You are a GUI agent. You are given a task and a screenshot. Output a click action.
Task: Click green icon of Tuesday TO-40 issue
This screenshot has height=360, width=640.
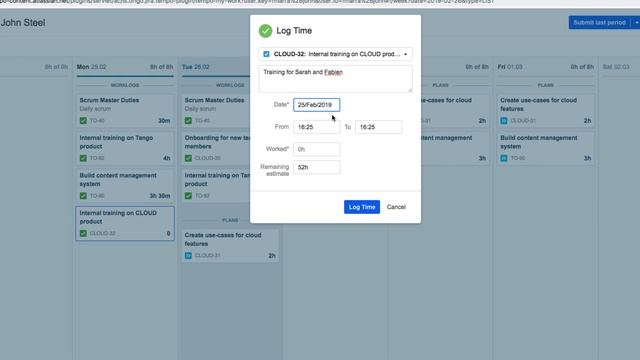tap(188, 121)
